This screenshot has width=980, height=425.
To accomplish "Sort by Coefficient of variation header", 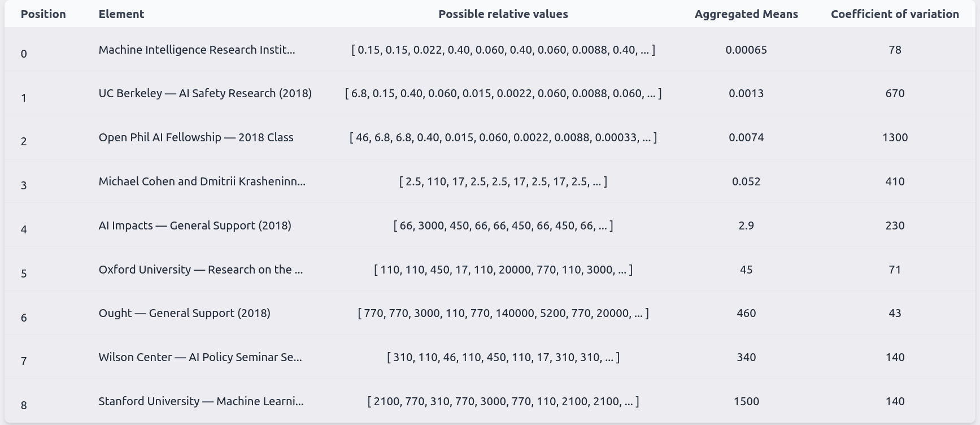I will pyautogui.click(x=894, y=14).
